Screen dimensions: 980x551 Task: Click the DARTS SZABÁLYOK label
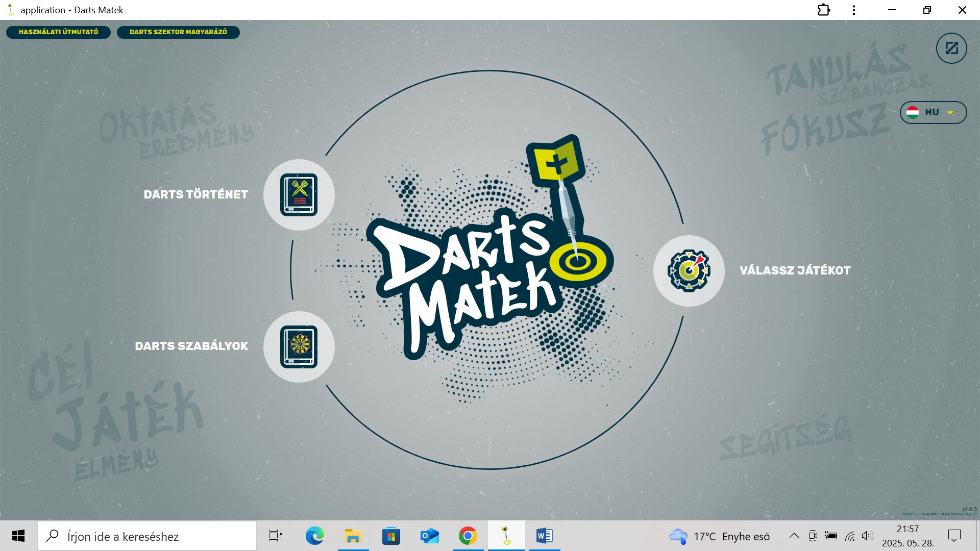click(x=191, y=346)
